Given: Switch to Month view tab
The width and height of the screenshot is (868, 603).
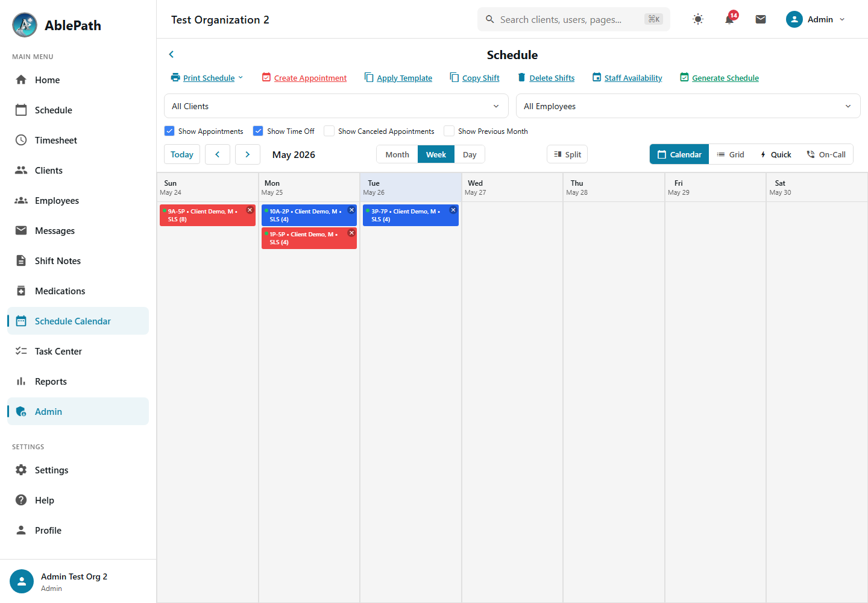Looking at the screenshot, I should pos(397,154).
